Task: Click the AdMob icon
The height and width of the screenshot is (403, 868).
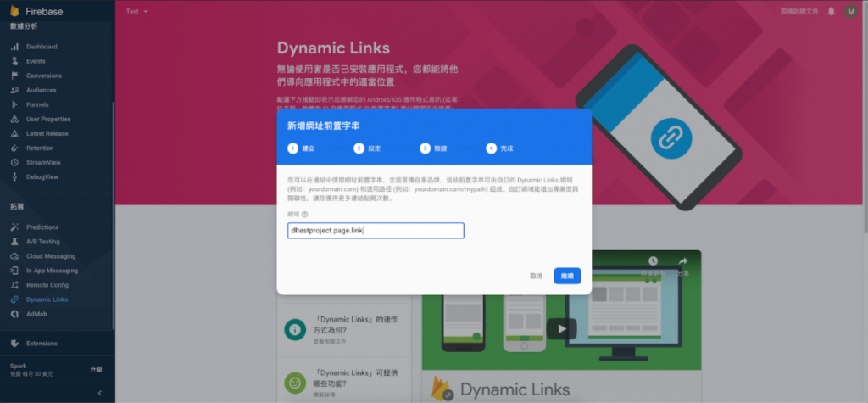Action: [15, 314]
